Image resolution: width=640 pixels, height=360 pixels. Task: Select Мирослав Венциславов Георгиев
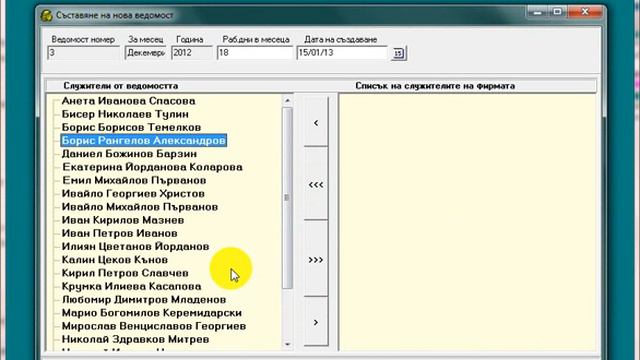[153, 326]
